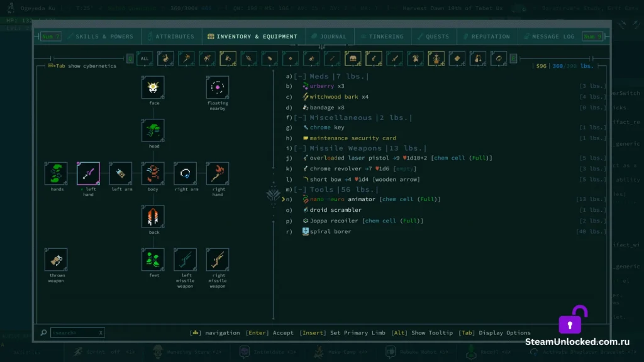Collapse the Meds category
This screenshot has height=362, width=644.
300,76
